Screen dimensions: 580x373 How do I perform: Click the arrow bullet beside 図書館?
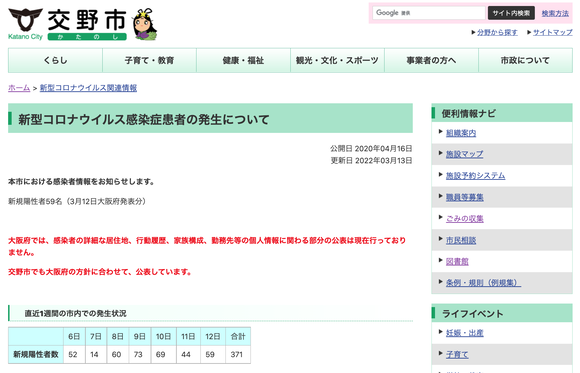[x=441, y=261]
